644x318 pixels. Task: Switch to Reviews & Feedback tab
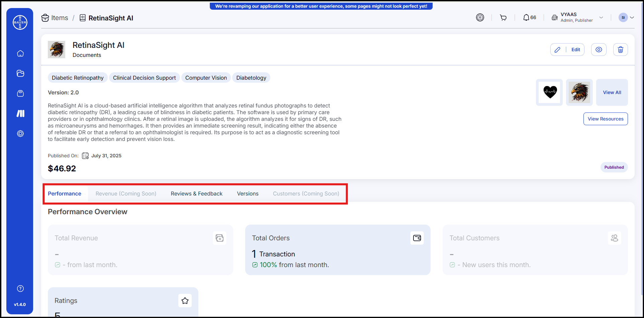click(x=197, y=194)
